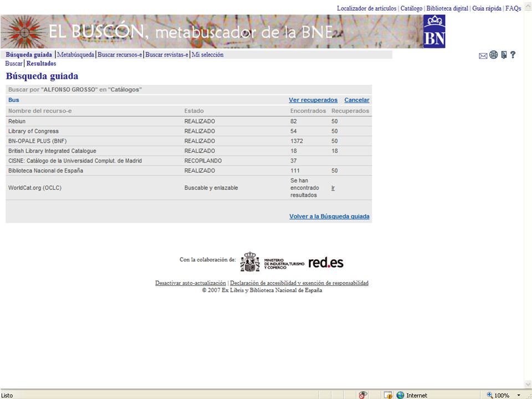Click Desactivar auto-actualización link
The image size is (532, 399).
(x=190, y=283)
